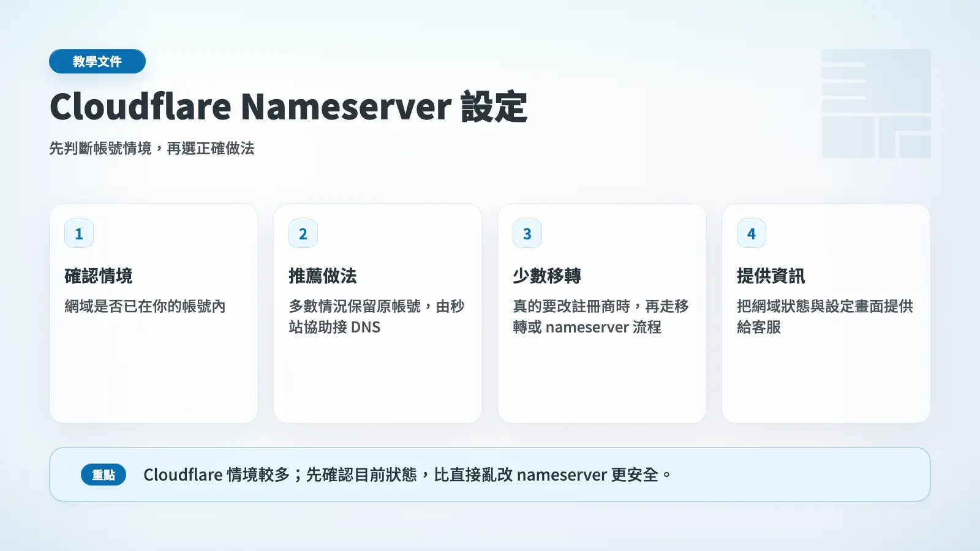Screen dimensions: 980x551
Task: Select the card heading "提供資訊"
Action: point(771,276)
